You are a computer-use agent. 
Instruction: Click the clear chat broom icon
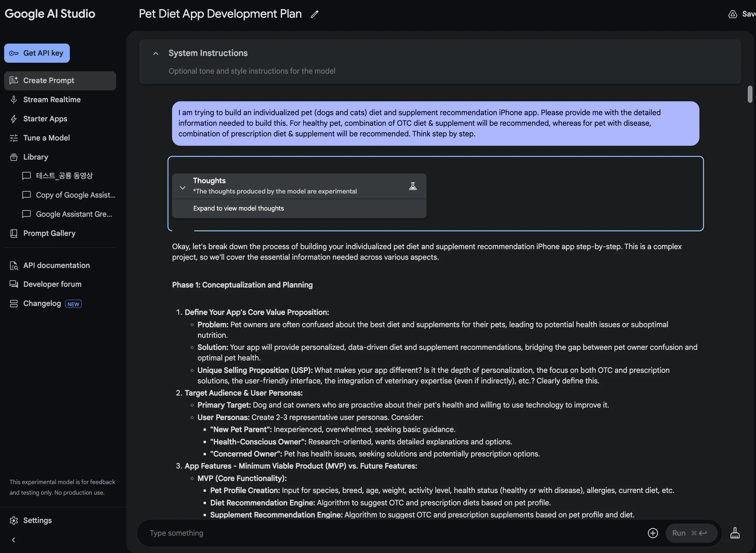pyautogui.click(x=735, y=533)
